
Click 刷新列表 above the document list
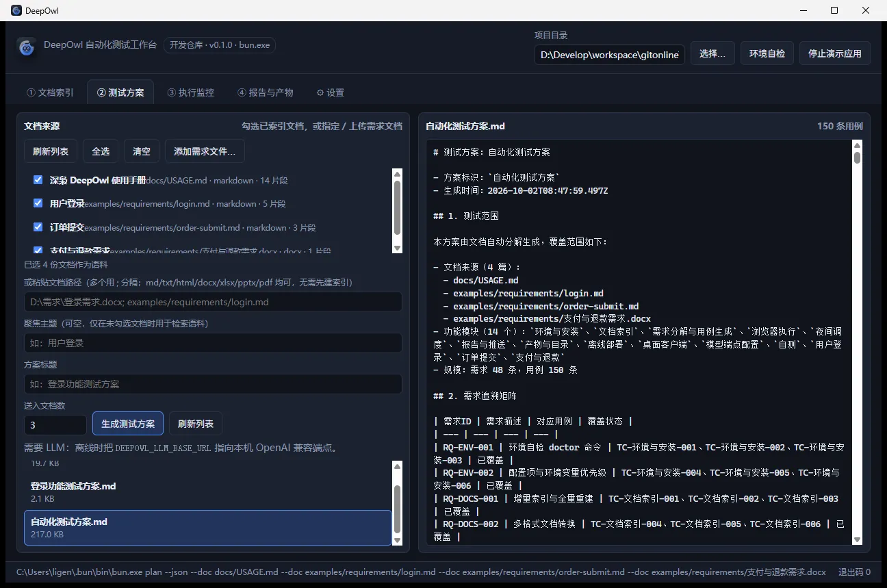click(x=51, y=151)
